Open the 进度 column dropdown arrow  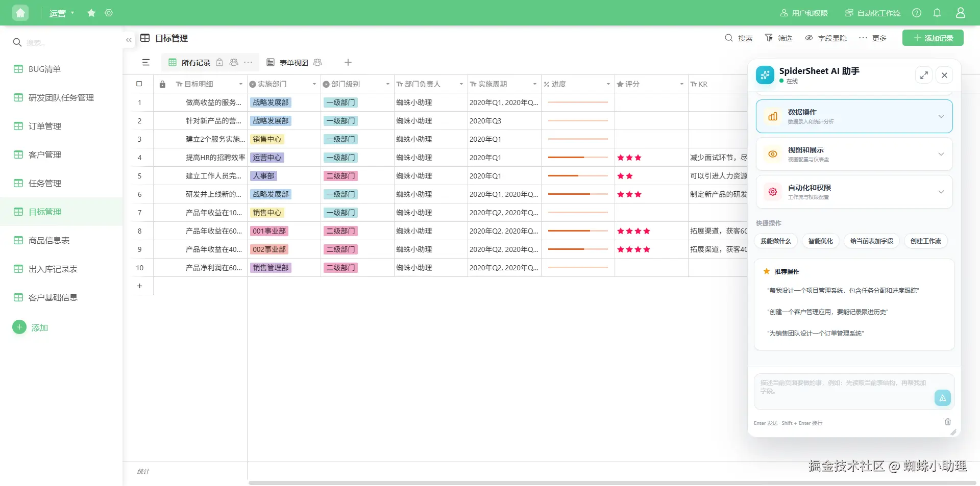[608, 84]
